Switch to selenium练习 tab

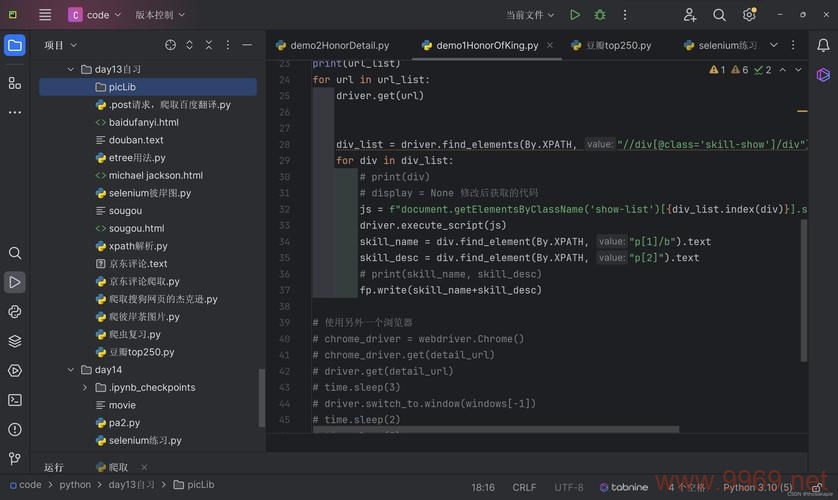pos(721,45)
